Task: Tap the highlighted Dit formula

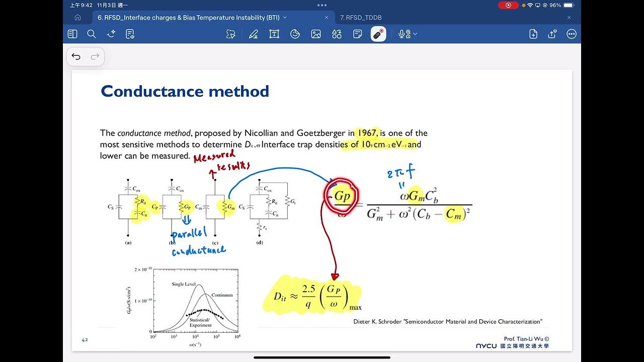Action: coord(313,296)
